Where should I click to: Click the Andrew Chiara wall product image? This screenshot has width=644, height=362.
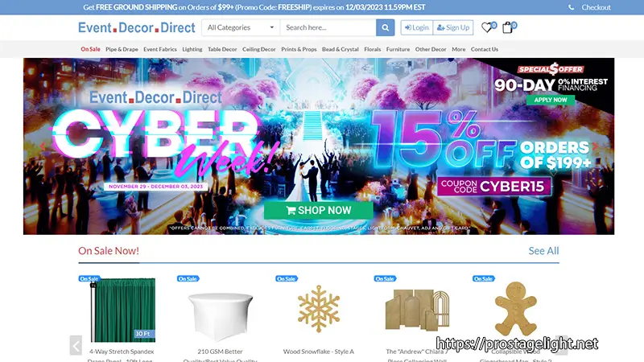click(x=417, y=310)
